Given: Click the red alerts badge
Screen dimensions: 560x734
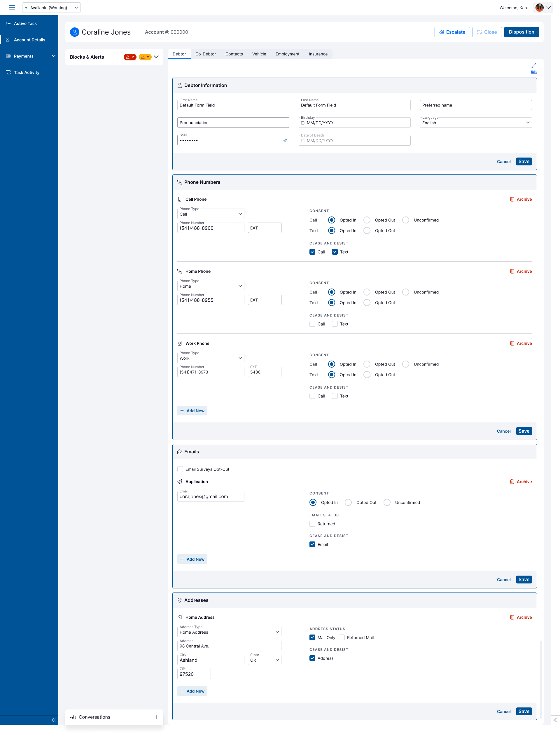Looking at the screenshot, I should (x=130, y=57).
